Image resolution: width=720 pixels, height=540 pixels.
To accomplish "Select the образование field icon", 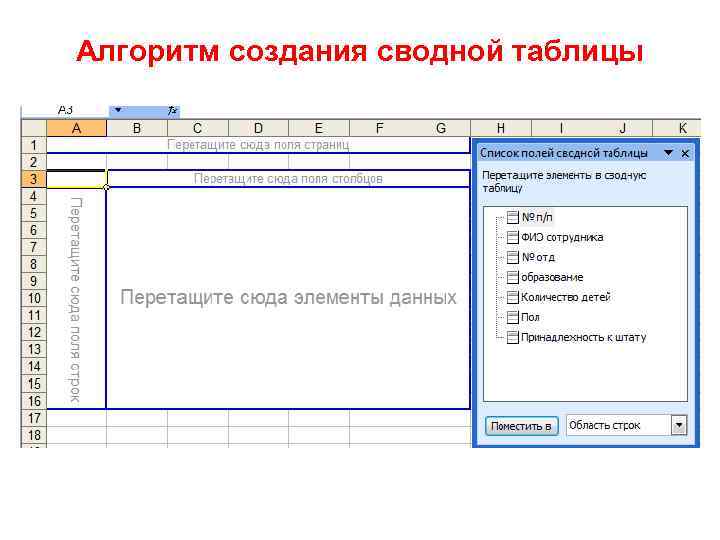I will (x=512, y=277).
